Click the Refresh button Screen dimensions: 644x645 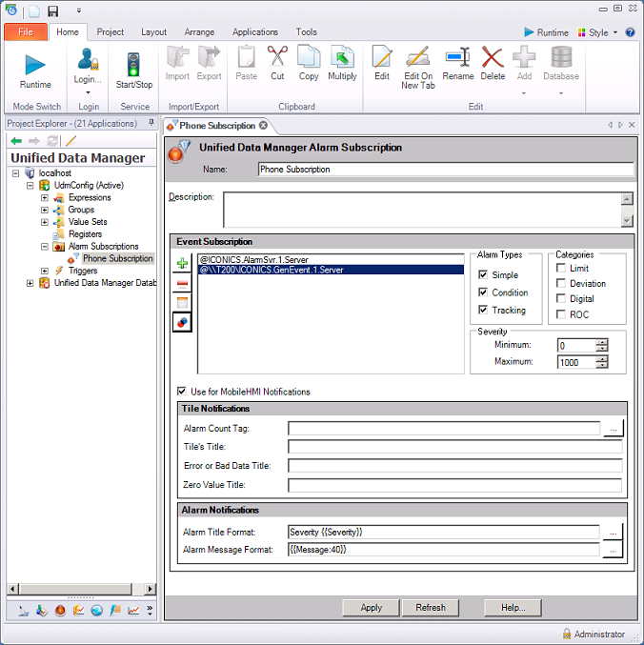[431, 608]
